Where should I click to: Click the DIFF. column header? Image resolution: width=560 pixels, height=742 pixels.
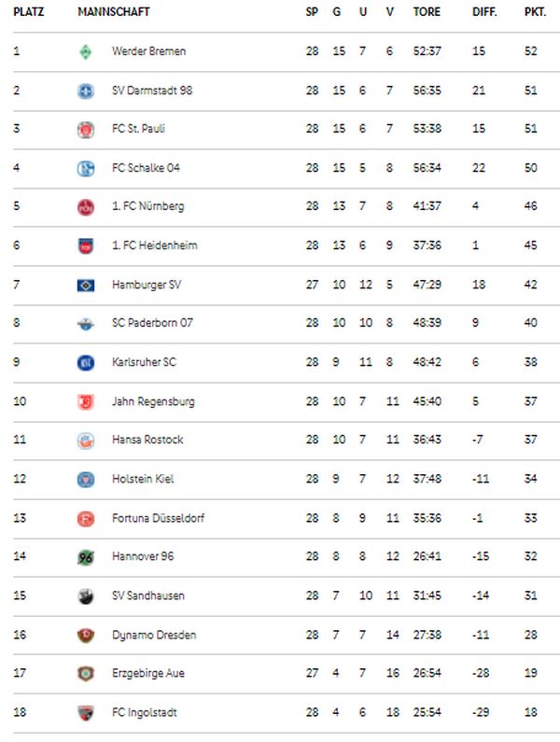point(484,12)
